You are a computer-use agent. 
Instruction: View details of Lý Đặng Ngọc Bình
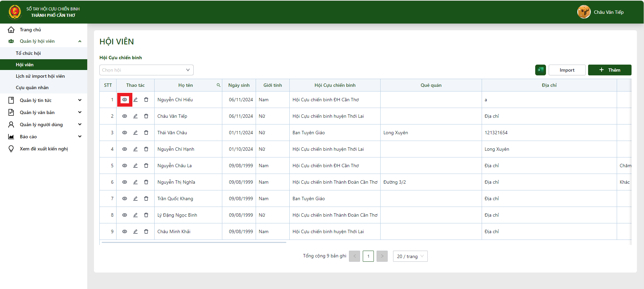(125, 215)
